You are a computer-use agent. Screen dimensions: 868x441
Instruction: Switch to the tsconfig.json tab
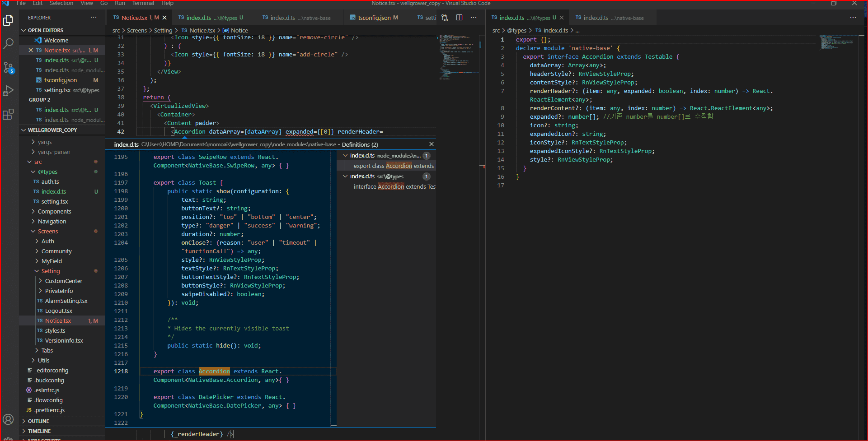pyautogui.click(x=374, y=18)
